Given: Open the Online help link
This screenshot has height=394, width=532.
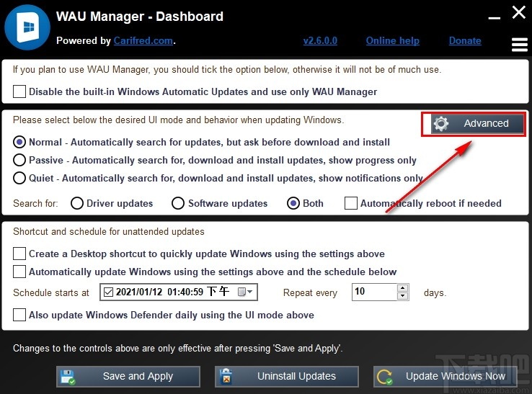Looking at the screenshot, I should tap(393, 40).
